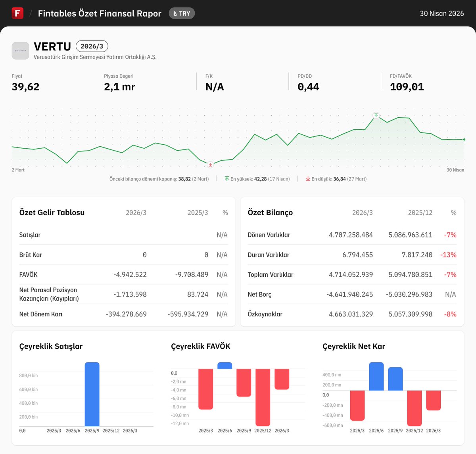Click the 800,0 bin axis label
This screenshot has height=454, width=476.
coord(29,375)
